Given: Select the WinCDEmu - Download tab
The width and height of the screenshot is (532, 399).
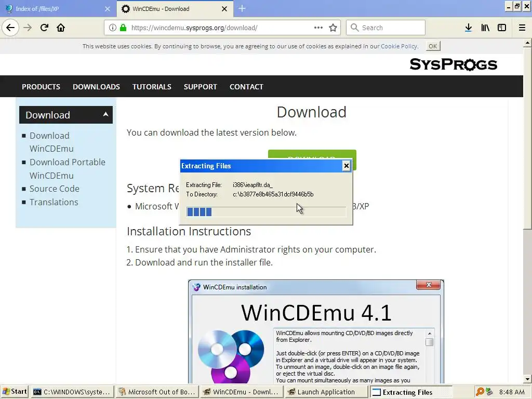Looking at the screenshot, I should (175, 9).
